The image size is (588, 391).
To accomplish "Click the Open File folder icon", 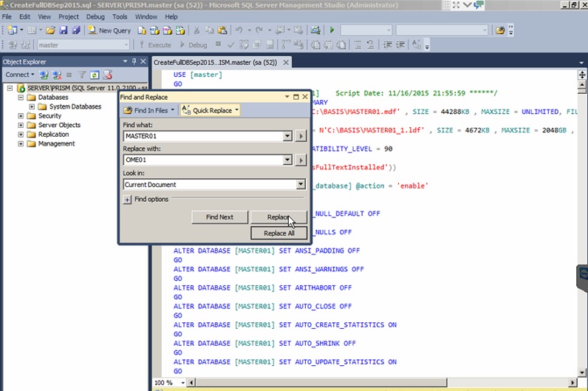I will [50, 30].
